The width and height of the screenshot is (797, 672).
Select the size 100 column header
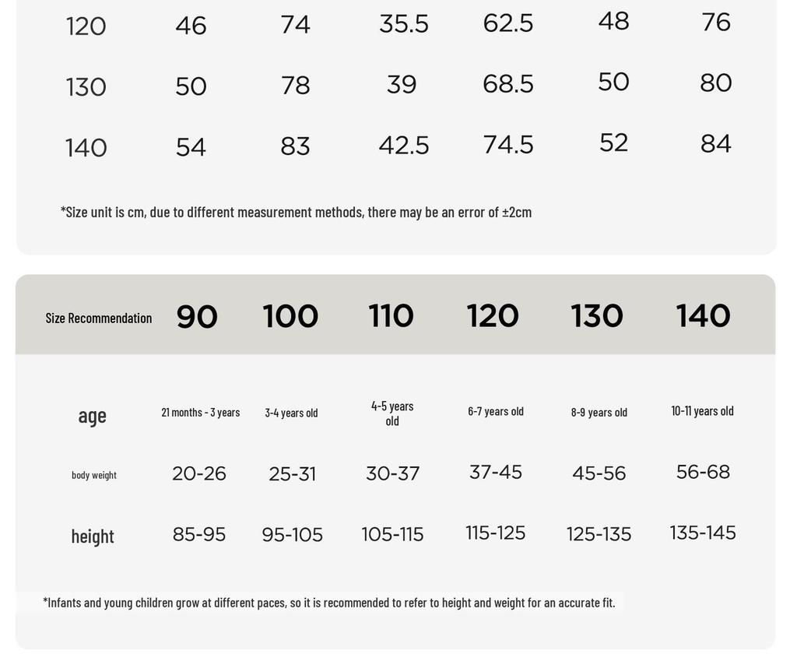coord(290,316)
